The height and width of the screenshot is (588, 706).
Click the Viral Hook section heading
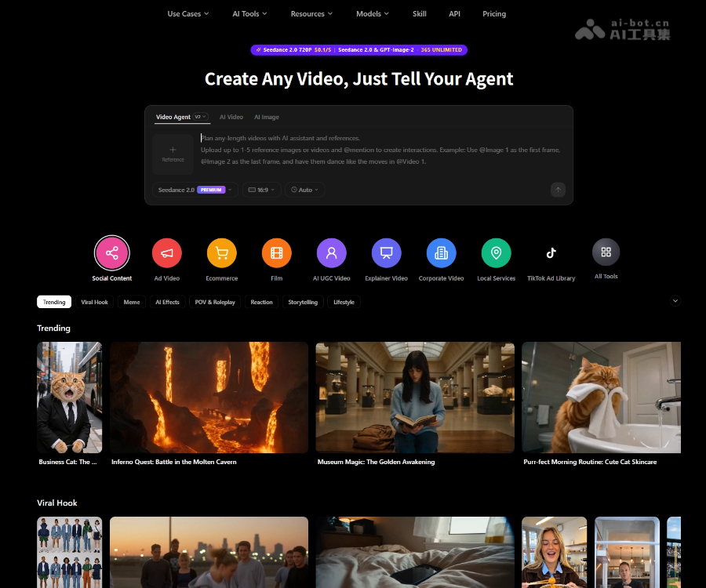57,503
